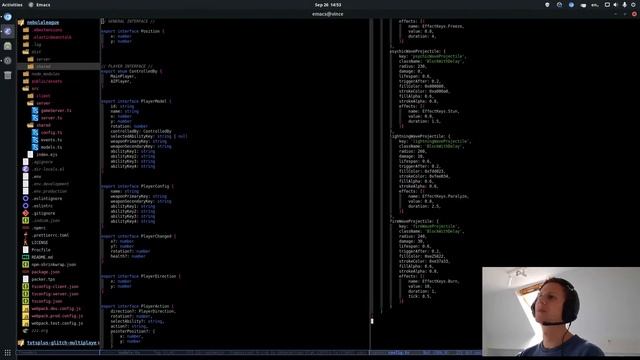The width and height of the screenshot is (640, 360).
Task: Click the emacs@vince window title bar
Action: pyautogui.click(x=328, y=14)
